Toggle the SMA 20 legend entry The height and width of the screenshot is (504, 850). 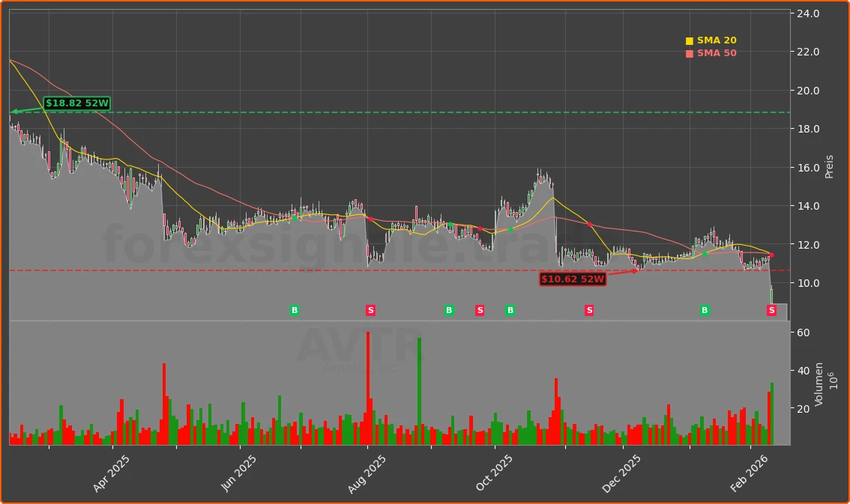[x=711, y=40]
